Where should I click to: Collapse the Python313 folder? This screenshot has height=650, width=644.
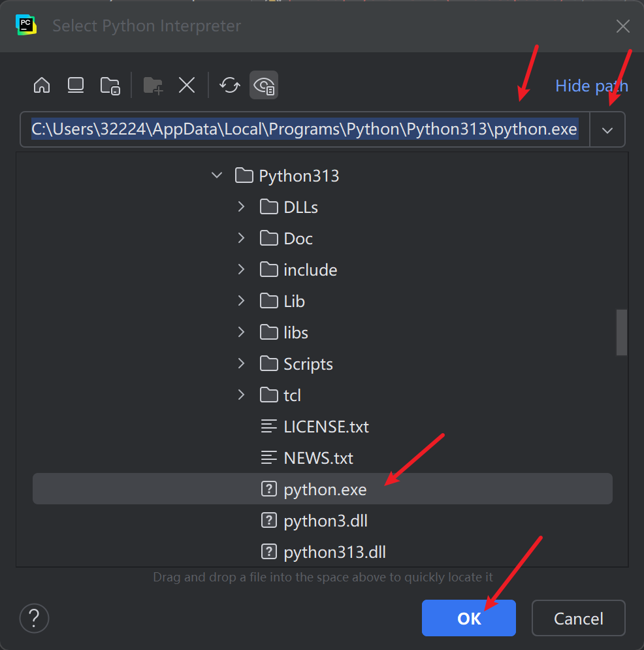point(217,176)
